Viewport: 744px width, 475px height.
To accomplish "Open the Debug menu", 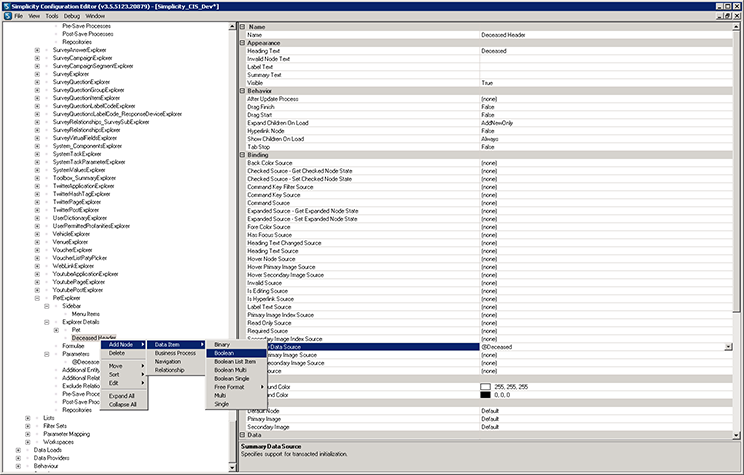I will [72, 16].
